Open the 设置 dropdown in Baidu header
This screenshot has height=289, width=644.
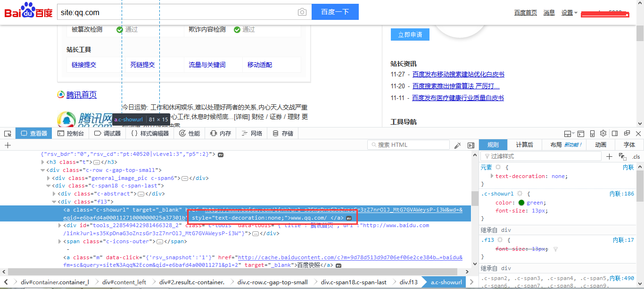pyautogui.click(x=569, y=13)
